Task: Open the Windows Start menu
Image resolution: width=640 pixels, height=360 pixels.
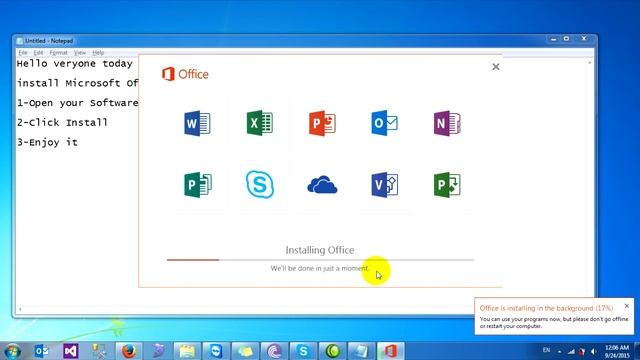Action: point(12,351)
